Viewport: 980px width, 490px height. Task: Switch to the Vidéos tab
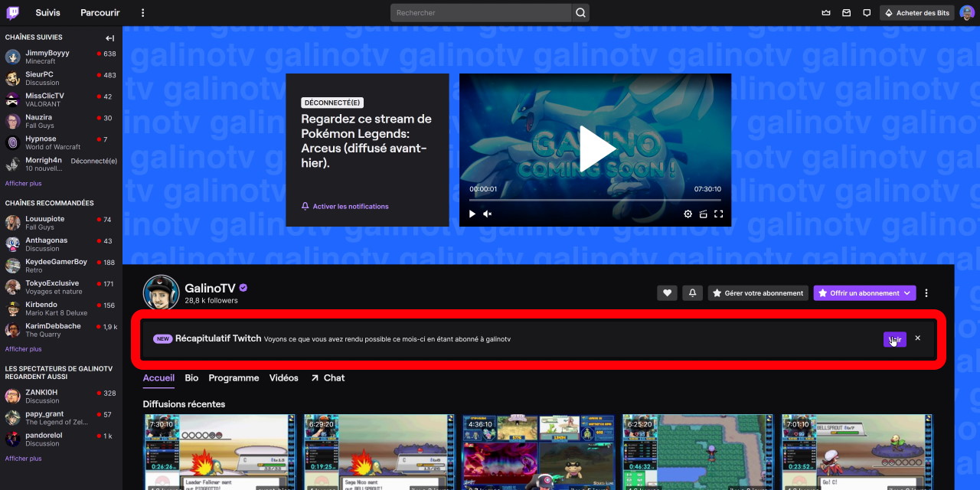283,378
